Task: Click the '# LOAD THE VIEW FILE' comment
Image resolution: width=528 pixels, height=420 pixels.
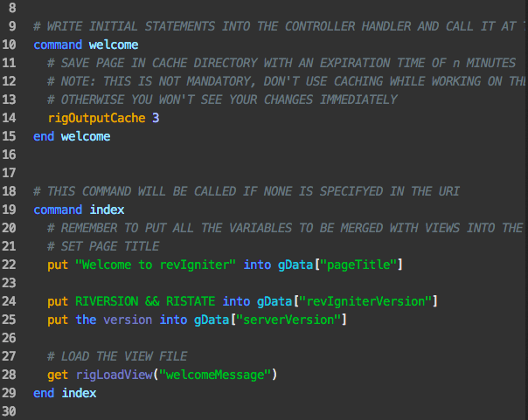Action: click(117, 356)
